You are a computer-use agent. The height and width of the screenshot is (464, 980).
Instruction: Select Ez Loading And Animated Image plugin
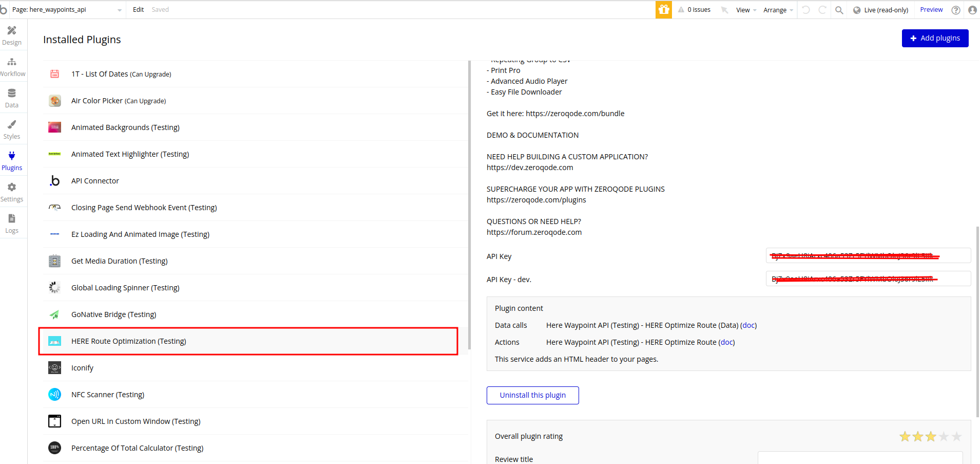coord(255,234)
